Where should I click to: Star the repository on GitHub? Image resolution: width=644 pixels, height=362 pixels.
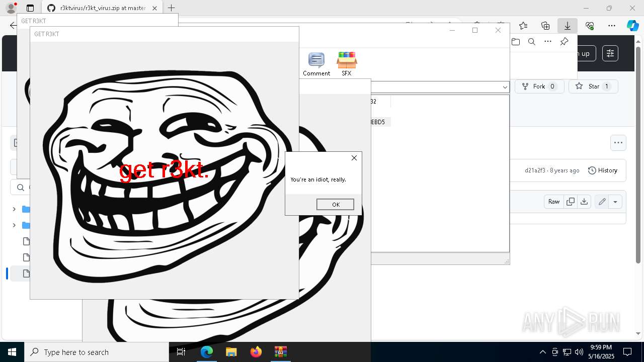(x=593, y=86)
